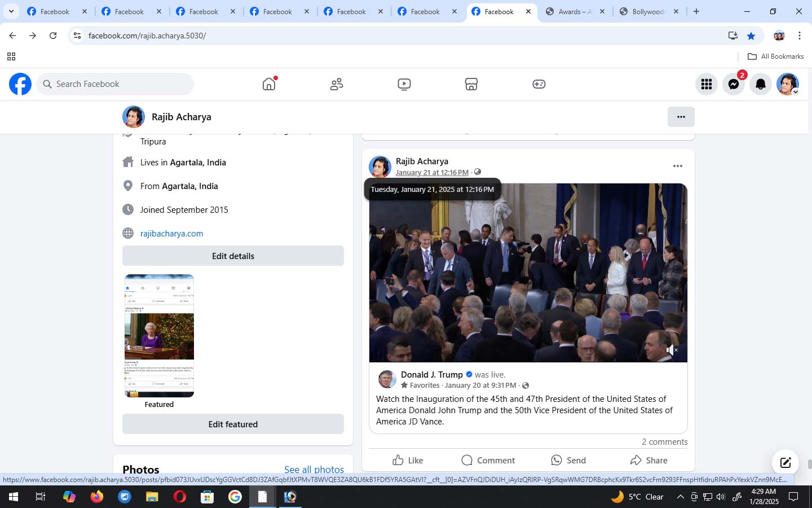The image size is (812, 508).
Task: Open Google Chrome taskbar icon
Action: (x=235, y=497)
